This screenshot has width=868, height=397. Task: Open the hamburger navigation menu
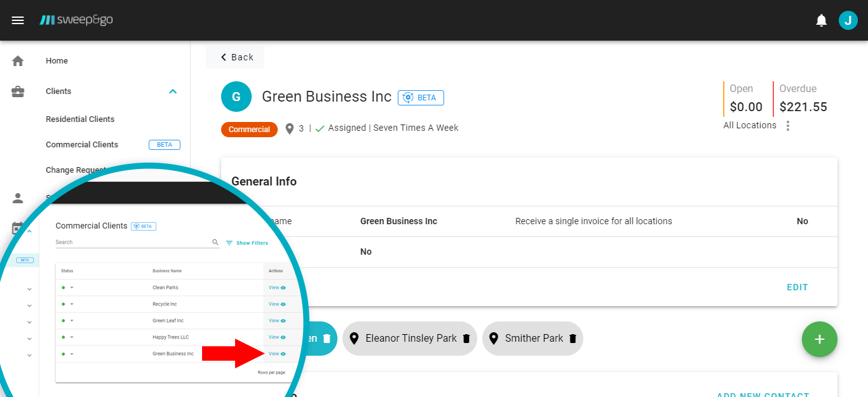[x=18, y=20]
